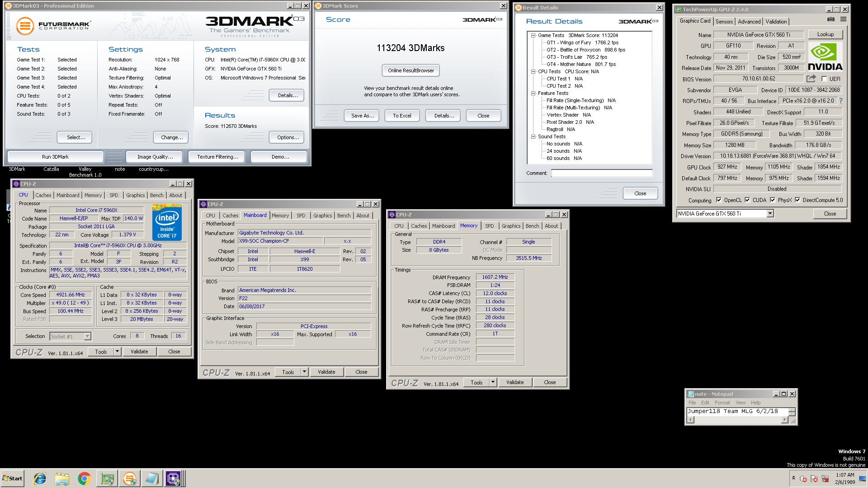Click the Start button
The image size is (868, 488).
12,479
